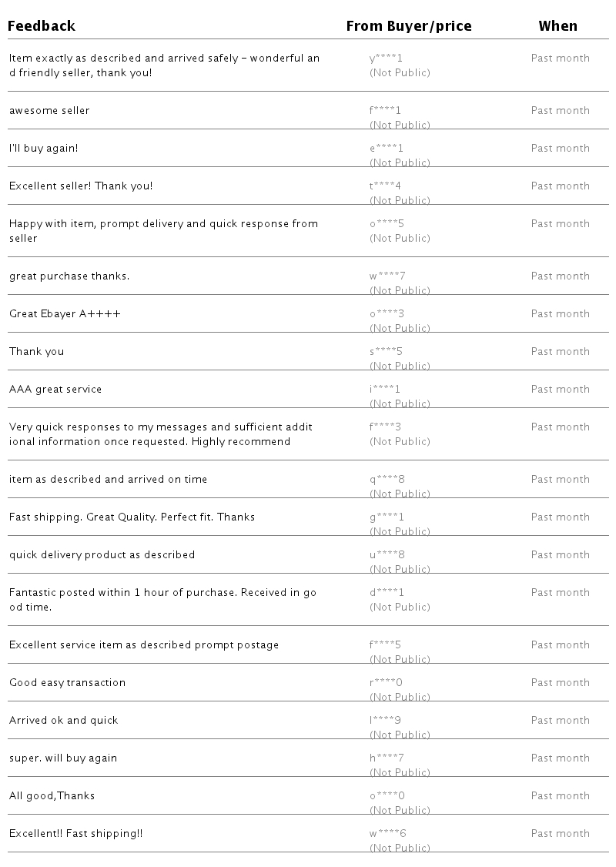Image resolution: width=616 pixels, height=867 pixels.
Task: Click the When column header
Action: pos(557,26)
